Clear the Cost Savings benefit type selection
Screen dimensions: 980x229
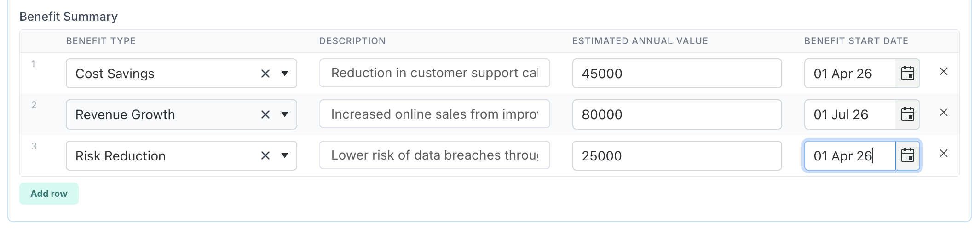265,74
